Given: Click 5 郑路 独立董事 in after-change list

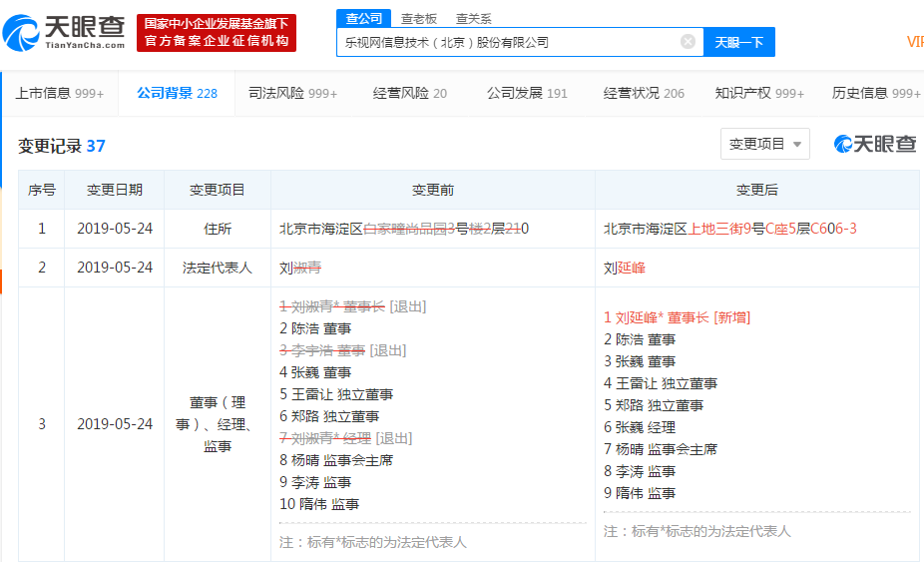Looking at the screenshot, I should 654,405.
